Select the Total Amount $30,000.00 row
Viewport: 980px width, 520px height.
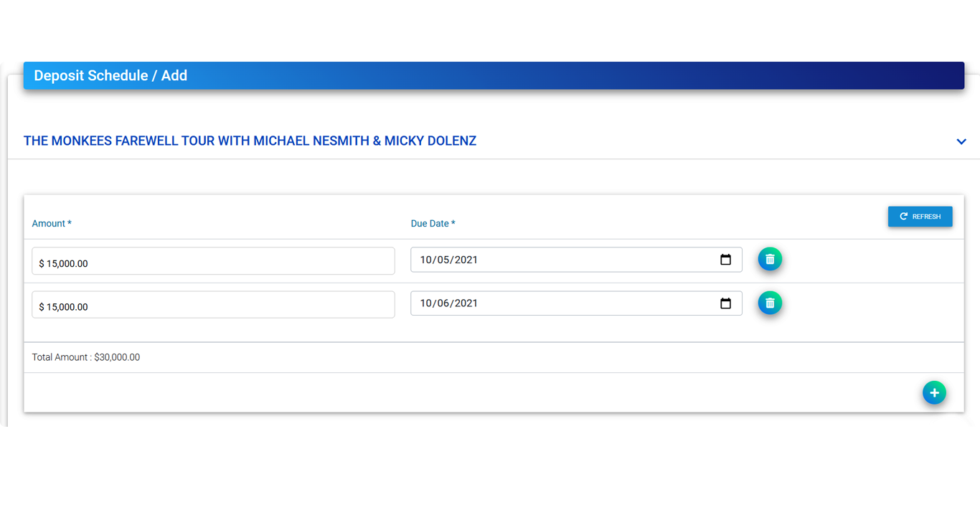pos(85,356)
